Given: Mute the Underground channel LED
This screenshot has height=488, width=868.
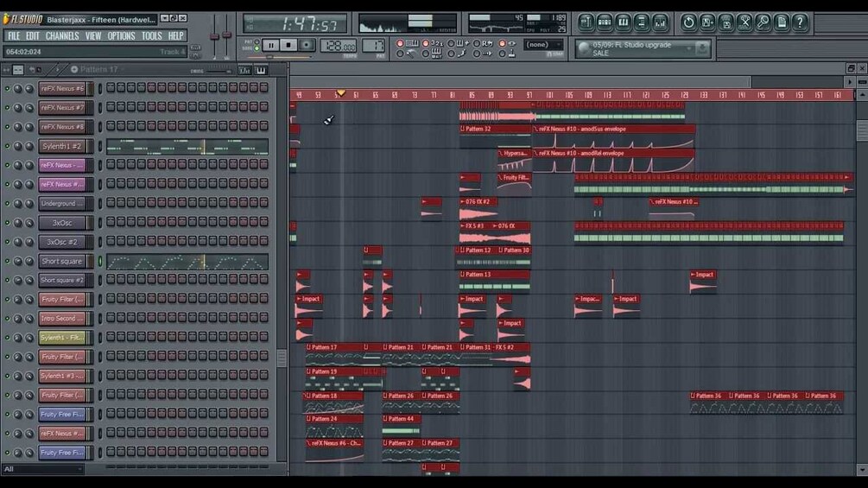Looking at the screenshot, I should click(x=7, y=204).
